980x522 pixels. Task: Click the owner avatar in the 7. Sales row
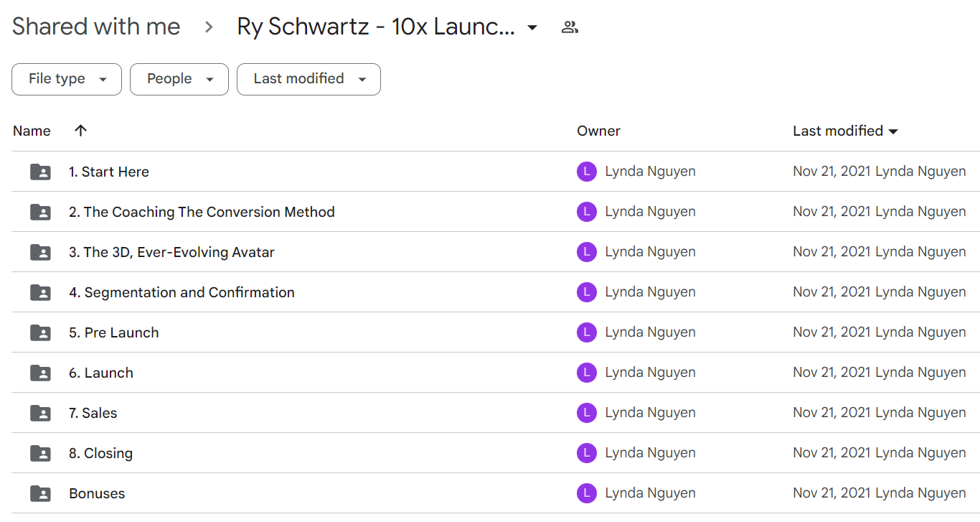click(x=587, y=413)
